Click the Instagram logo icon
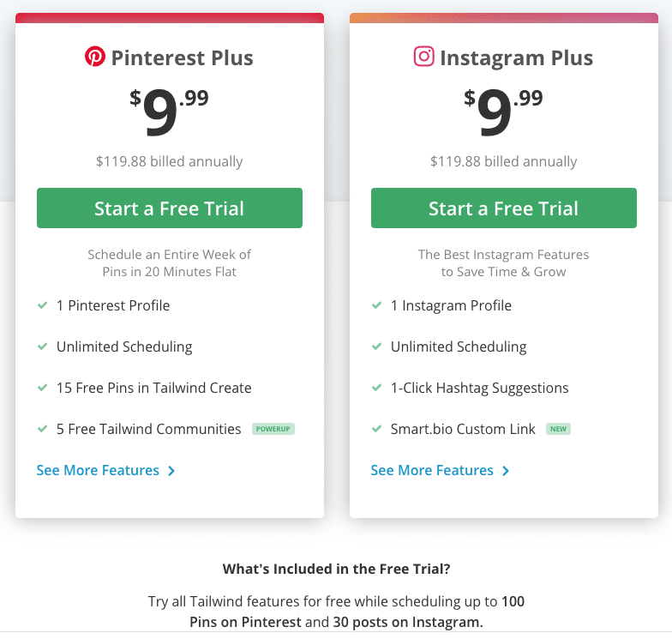Viewport: 672px width, 639px height. pos(423,57)
